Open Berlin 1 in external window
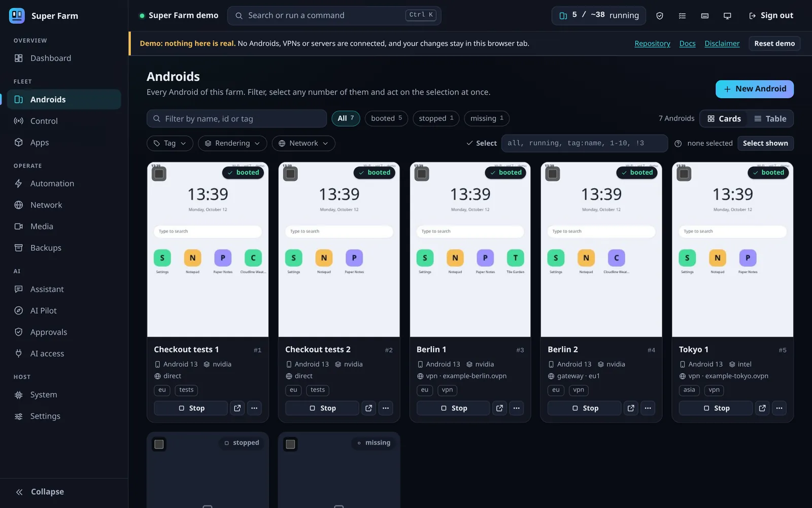This screenshot has width=812, height=508. [500, 408]
